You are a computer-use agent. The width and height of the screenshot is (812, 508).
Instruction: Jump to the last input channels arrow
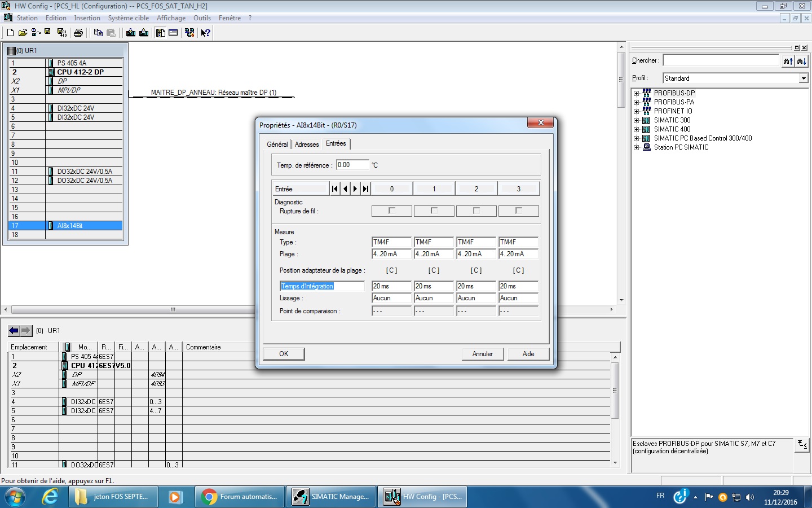click(365, 189)
